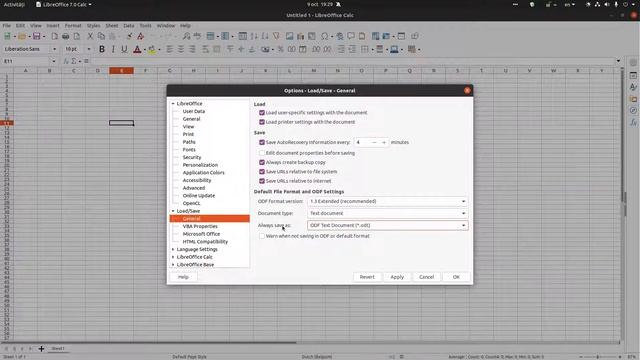Open the Data menu
640x360 pixels.
coord(129,26)
